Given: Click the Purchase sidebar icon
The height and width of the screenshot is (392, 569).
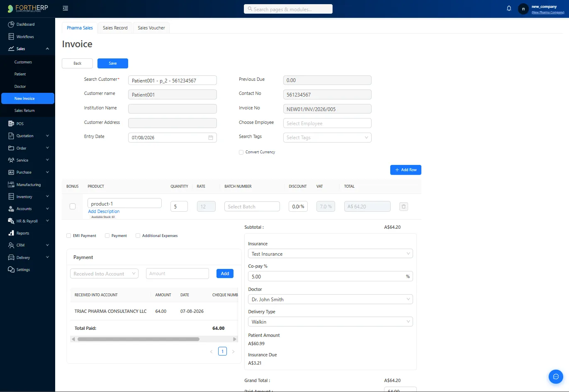Looking at the screenshot, I should (11, 172).
